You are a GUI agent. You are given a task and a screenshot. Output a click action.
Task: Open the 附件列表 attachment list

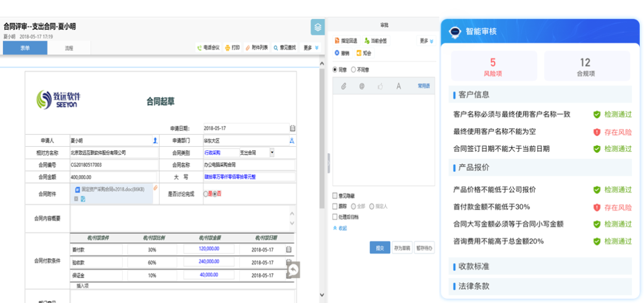coord(247,48)
